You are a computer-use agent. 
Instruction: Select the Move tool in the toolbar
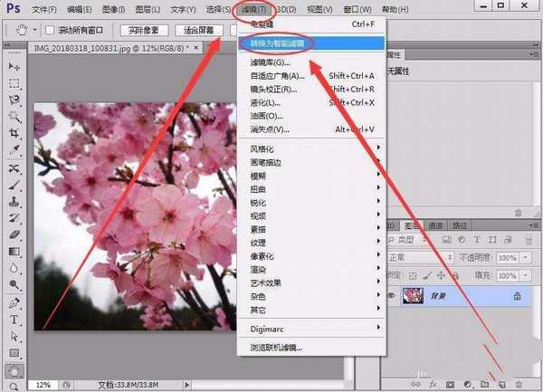pyautogui.click(x=14, y=67)
